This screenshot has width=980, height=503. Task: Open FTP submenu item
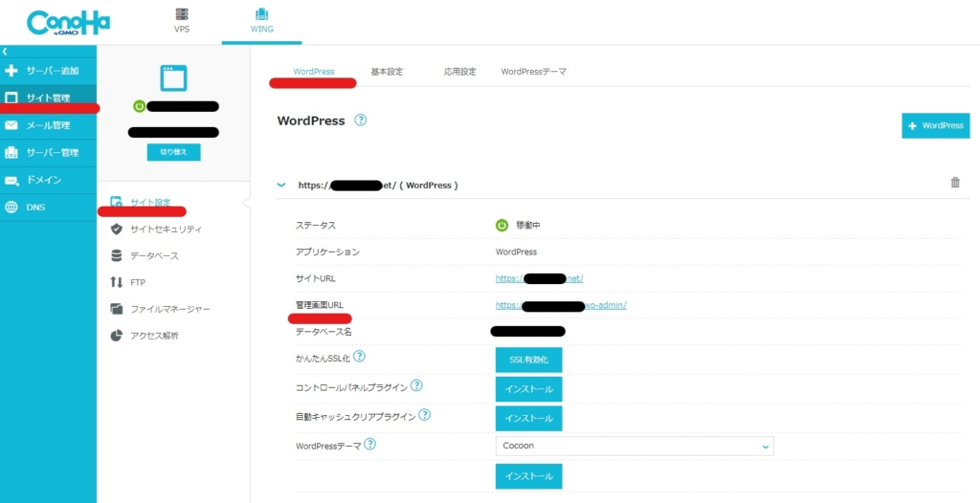pos(128,282)
